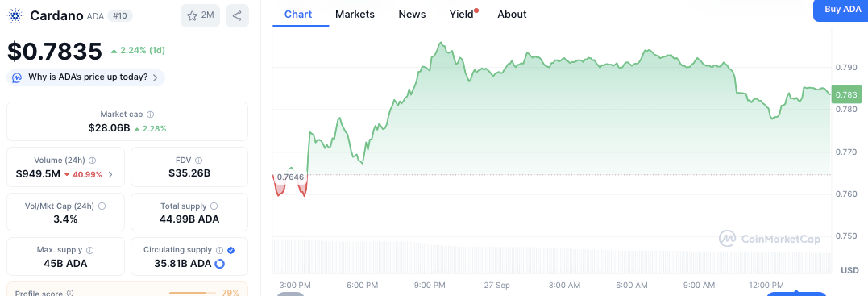The width and height of the screenshot is (868, 296).
Task: Click the Buy ADA button
Action: click(x=841, y=10)
